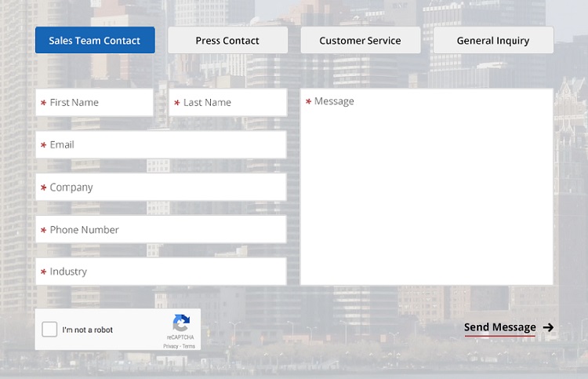The height and width of the screenshot is (379, 588).
Task: Click the red asterisk in Email field
Action: coord(44,146)
